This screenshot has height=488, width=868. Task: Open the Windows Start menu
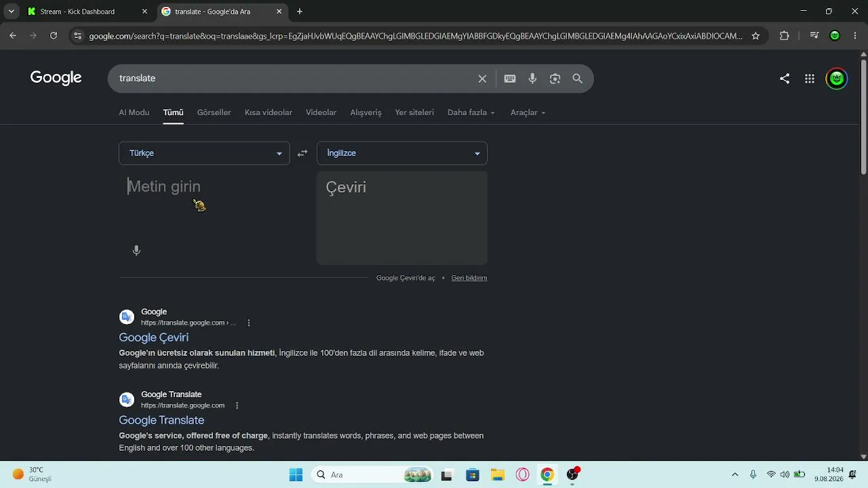296,475
